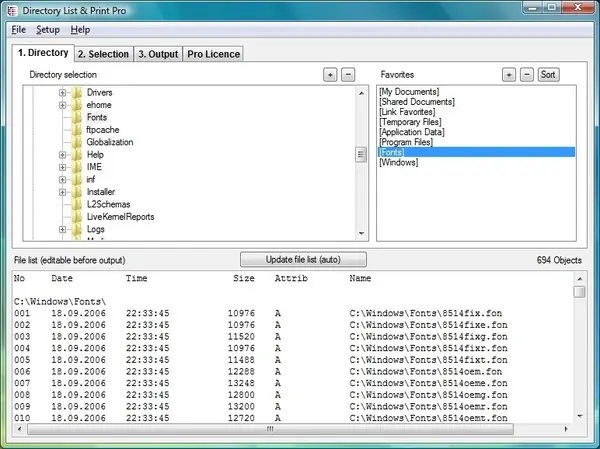Expand the ehome folder node

point(62,105)
